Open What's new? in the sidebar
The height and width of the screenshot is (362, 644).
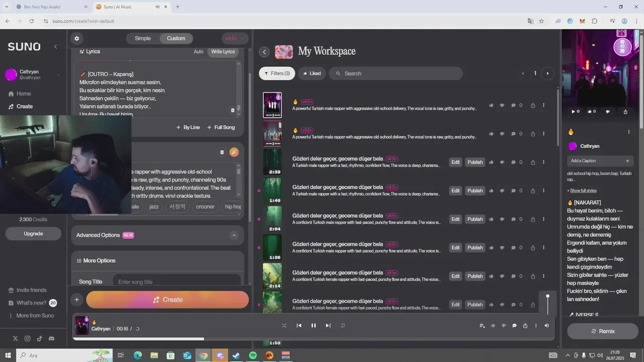point(32,303)
